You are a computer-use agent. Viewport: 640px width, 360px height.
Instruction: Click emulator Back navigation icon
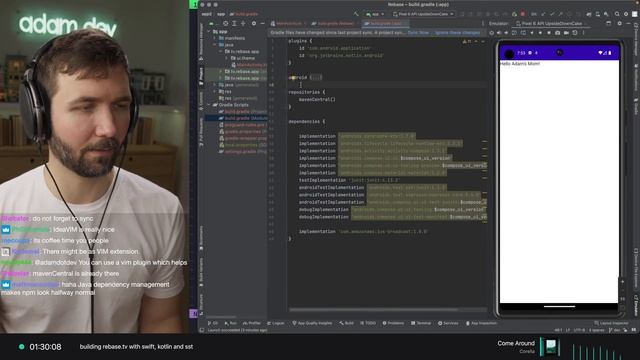[532, 33]
